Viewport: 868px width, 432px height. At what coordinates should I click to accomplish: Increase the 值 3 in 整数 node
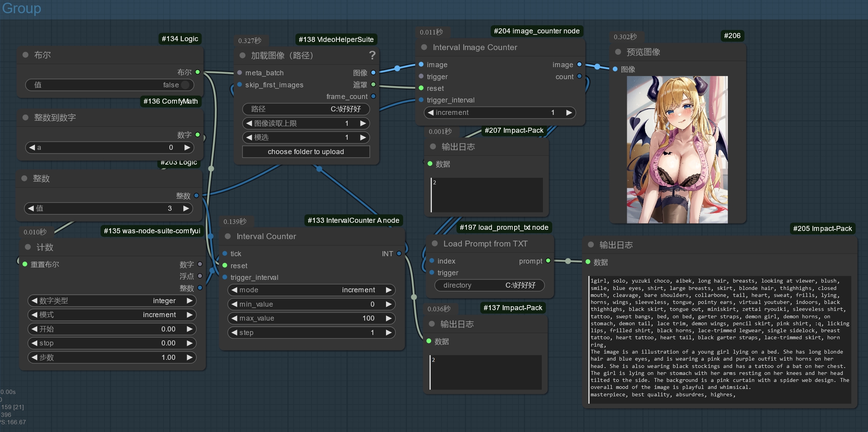186,208
